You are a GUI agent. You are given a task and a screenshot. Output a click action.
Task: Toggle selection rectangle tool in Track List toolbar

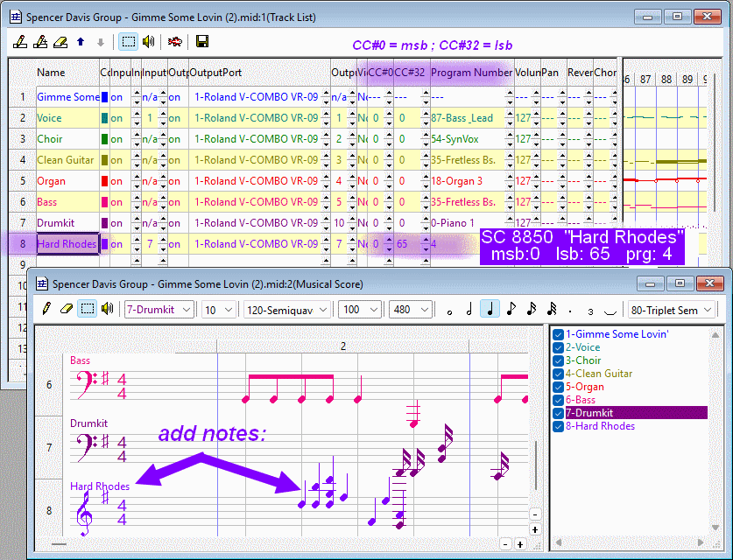(x=128, y=42)
